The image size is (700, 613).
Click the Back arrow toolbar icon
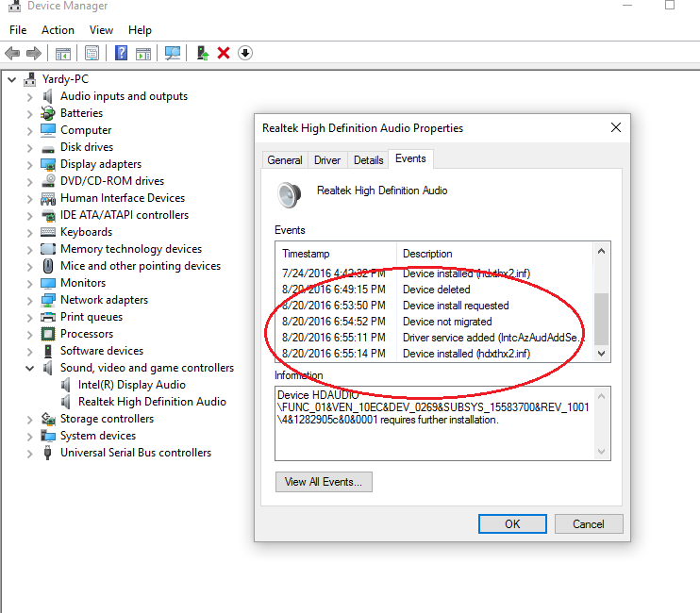tap(12, 54)
